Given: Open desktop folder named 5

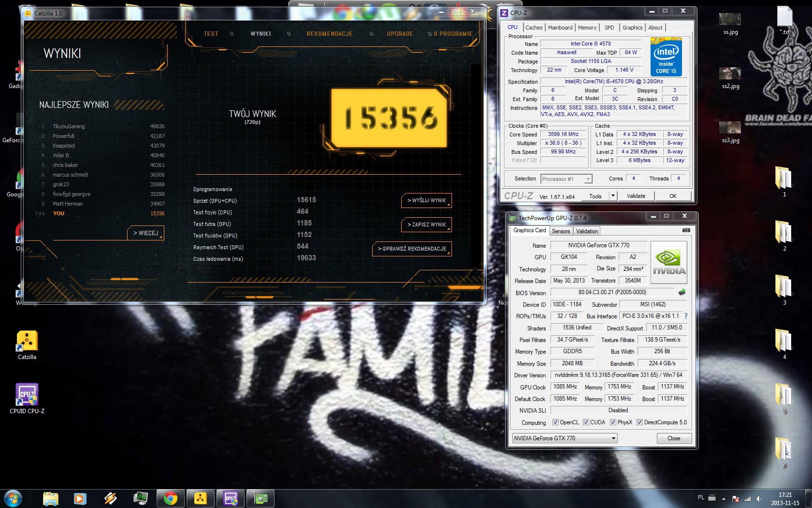Looking at the screenshot, I should coord(784,398).
